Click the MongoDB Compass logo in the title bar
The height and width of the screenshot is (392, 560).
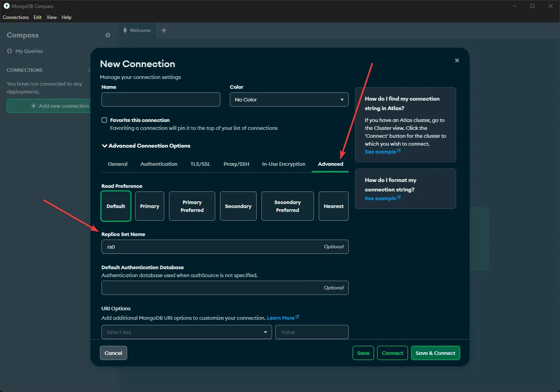[6, 6]
